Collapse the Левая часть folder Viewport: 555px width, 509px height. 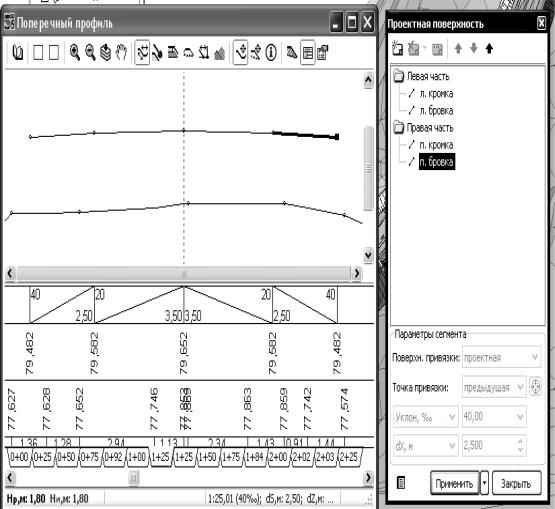(x=399, y=76)
